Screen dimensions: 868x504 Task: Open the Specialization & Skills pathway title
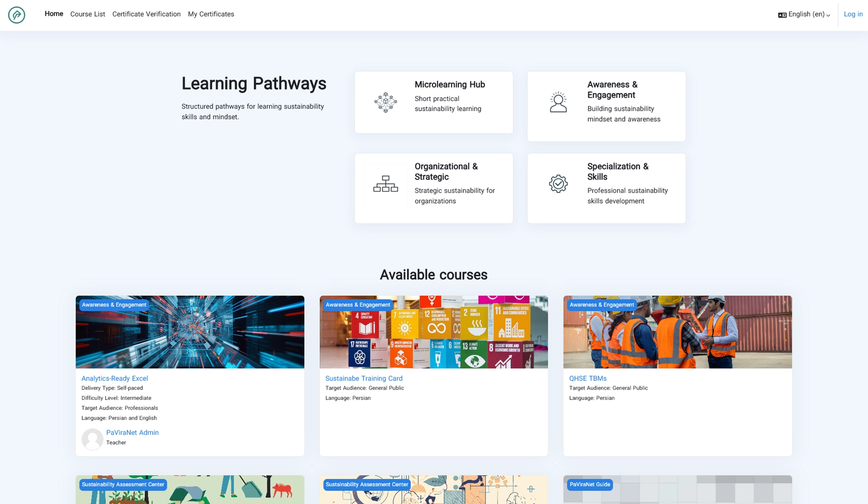618,171
